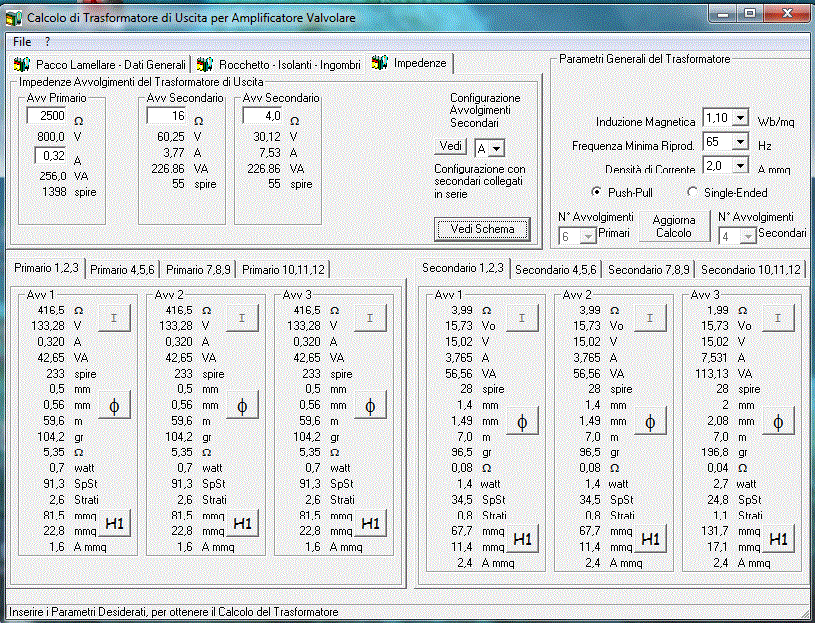Viewport: 815px width, 623px height.
Task: Open the Frequenza Minima Riprod. dropdown
Action: (740, 142)
